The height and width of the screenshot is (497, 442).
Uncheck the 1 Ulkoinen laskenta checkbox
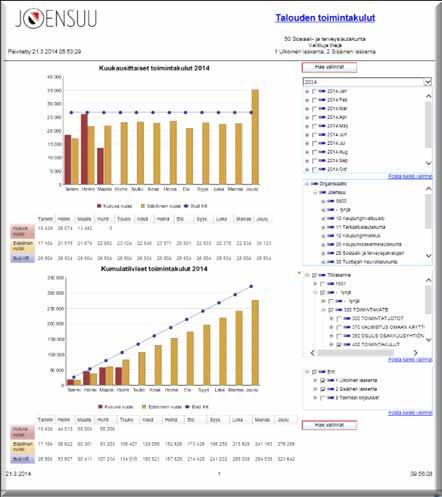click(x=322, y=380)
